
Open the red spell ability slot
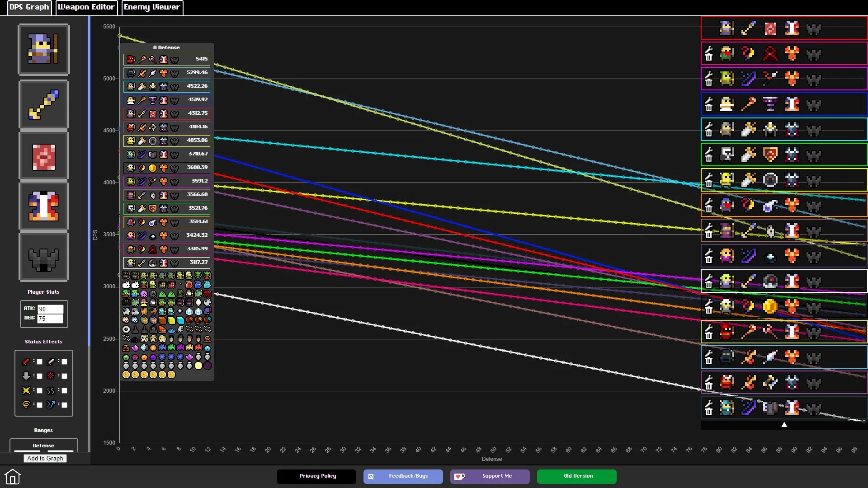[x=44, y=156]
